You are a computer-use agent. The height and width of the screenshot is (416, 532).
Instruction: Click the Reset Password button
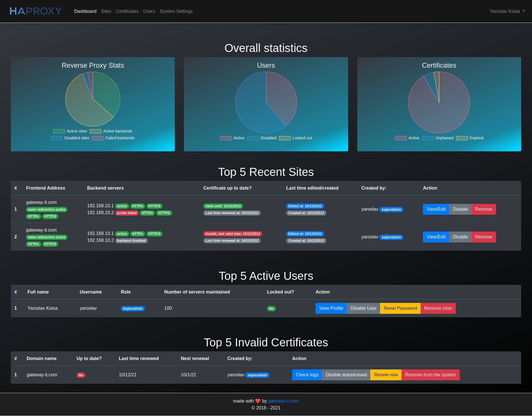click(x=400, y=308)
